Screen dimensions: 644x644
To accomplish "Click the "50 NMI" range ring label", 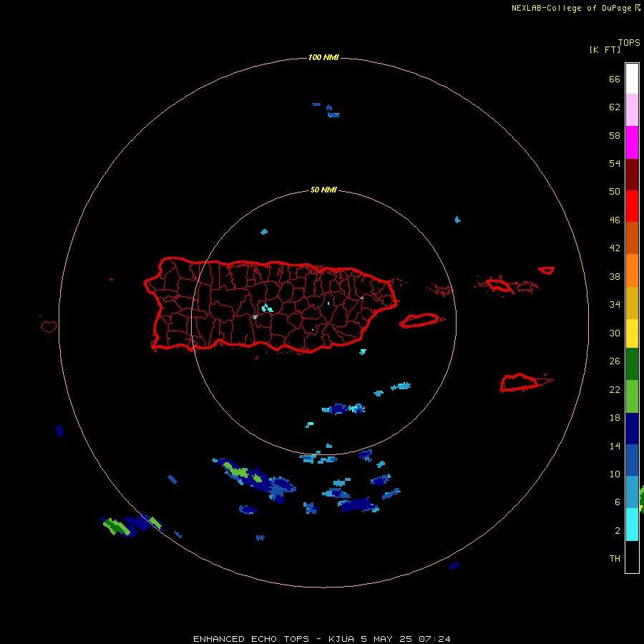I will [323, 190].
